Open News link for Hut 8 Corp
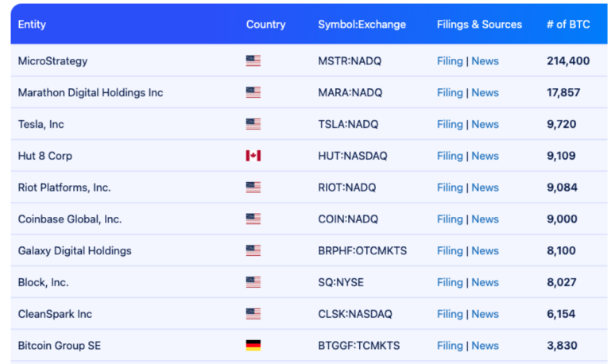This screenshot has width=615, height=364. (x=485, y=156)
